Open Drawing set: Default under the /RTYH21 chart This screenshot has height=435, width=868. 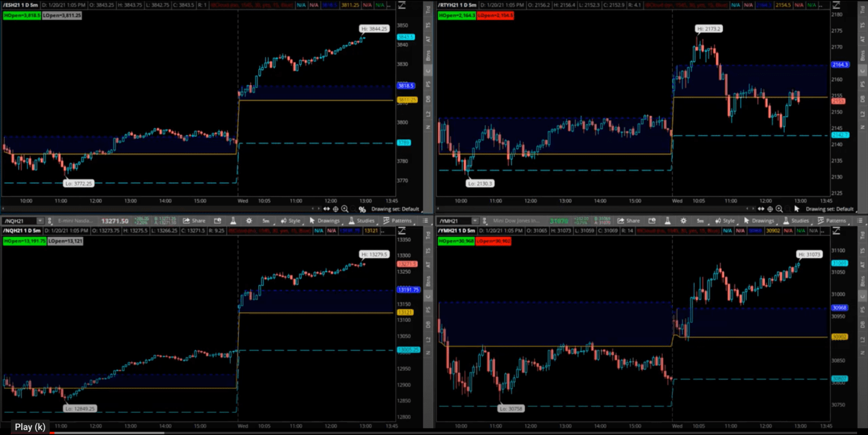tap(829, 209)
